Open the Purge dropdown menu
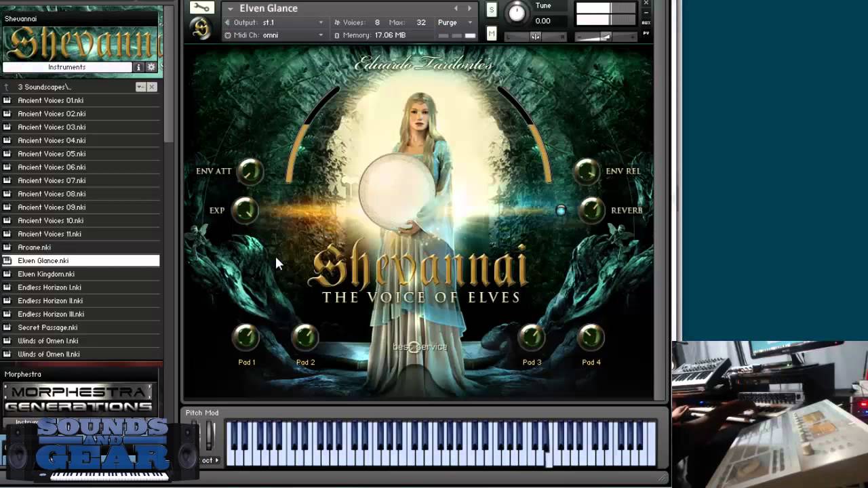868x488 pixels. pyautogui.click(x=456, y=22)
